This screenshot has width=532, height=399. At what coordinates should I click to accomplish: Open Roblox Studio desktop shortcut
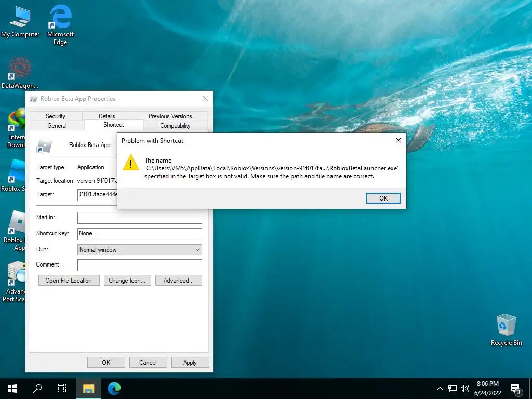14,176
